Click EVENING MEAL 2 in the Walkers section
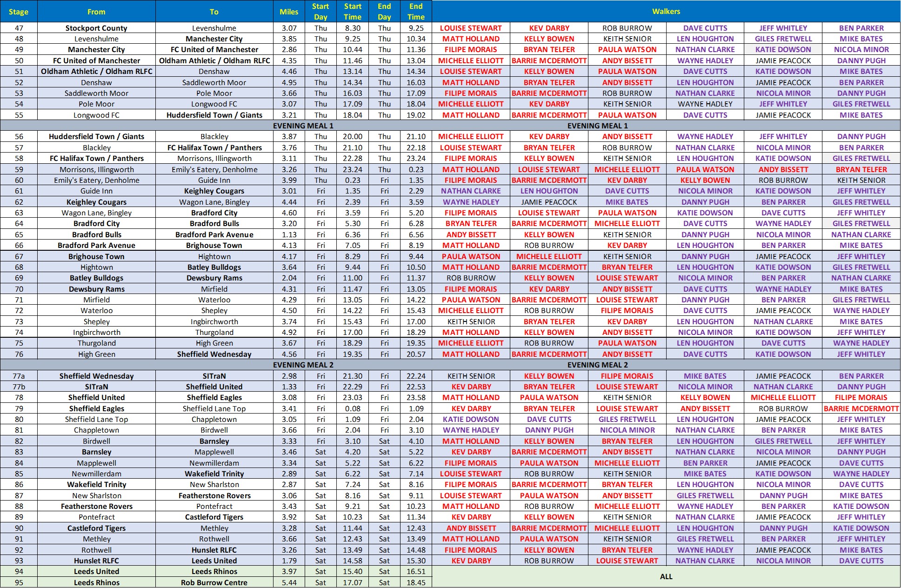The image size is (901, 588). 597,365
